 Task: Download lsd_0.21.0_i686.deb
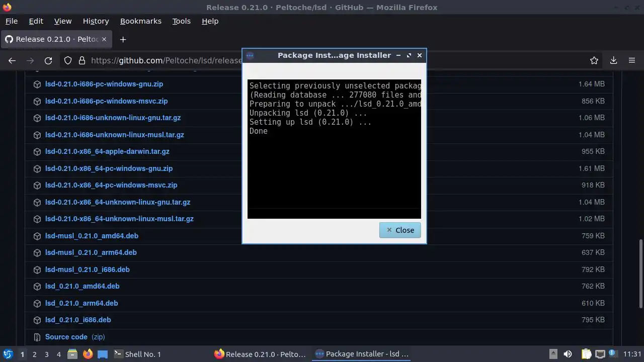point(78,320)
